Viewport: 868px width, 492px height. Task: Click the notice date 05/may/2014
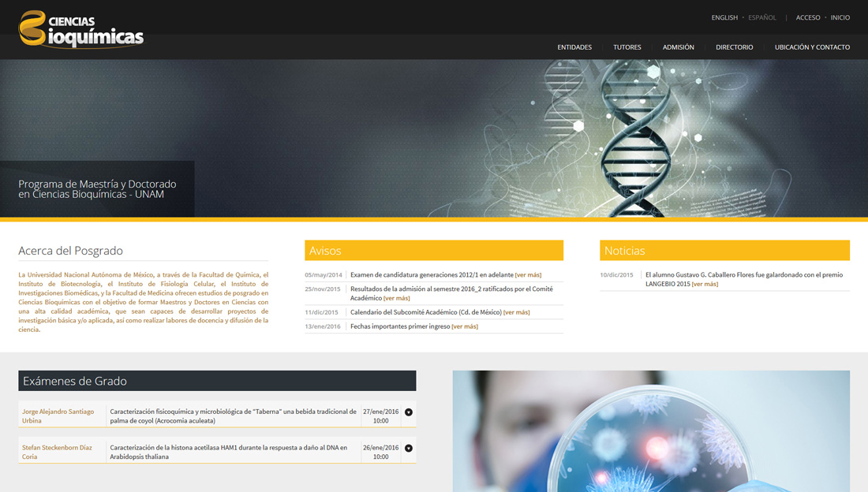coord(324,275)
